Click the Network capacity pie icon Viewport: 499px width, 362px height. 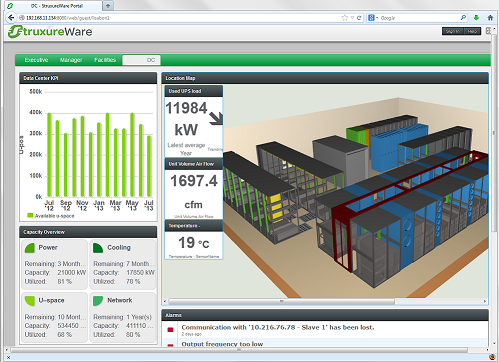98,301
